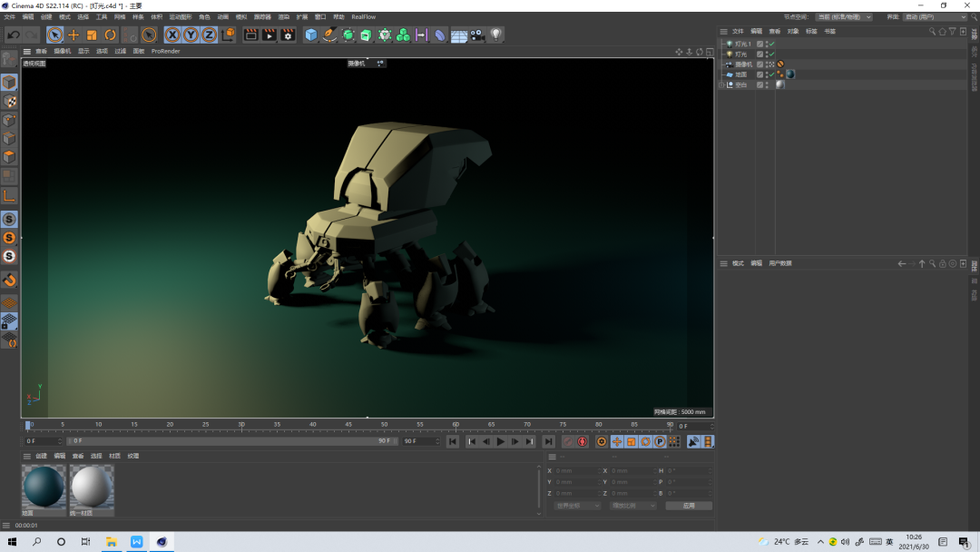Open 创建 menu in Material Manager
Viewport: 980px width, 552px height.
coord(41,457)
